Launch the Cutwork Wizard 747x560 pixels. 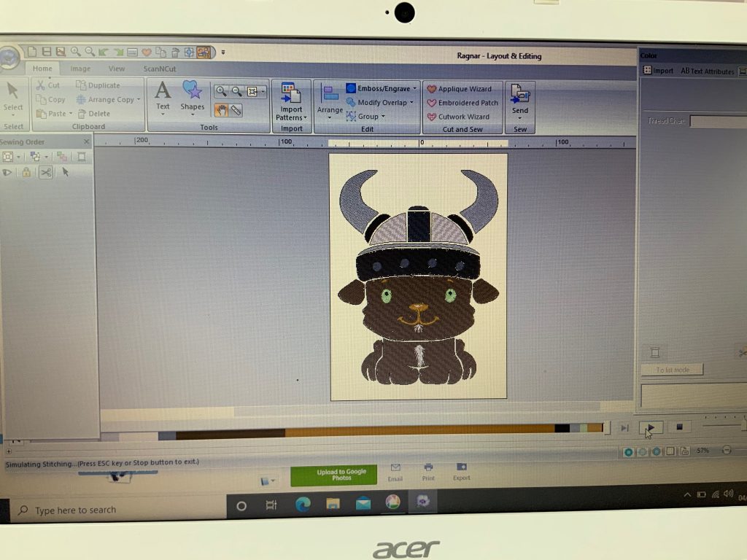pyautogui.click(x=458, y=116)
